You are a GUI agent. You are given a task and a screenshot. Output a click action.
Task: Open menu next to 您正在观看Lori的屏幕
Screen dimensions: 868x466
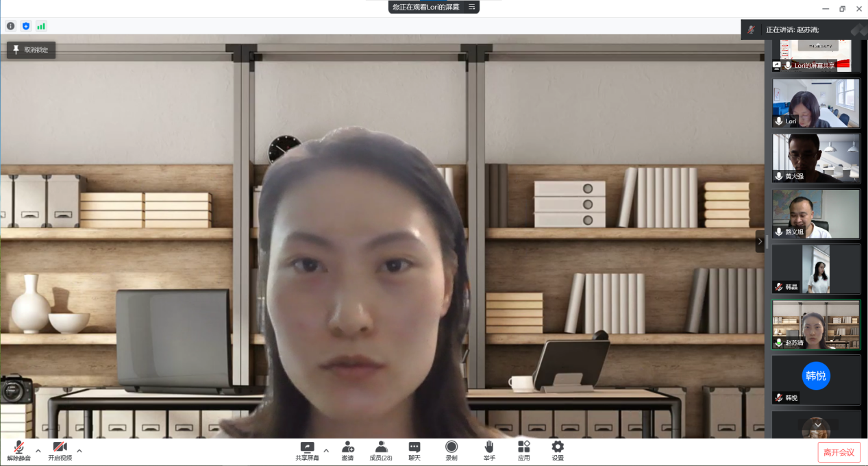click(x=471, y=7)
